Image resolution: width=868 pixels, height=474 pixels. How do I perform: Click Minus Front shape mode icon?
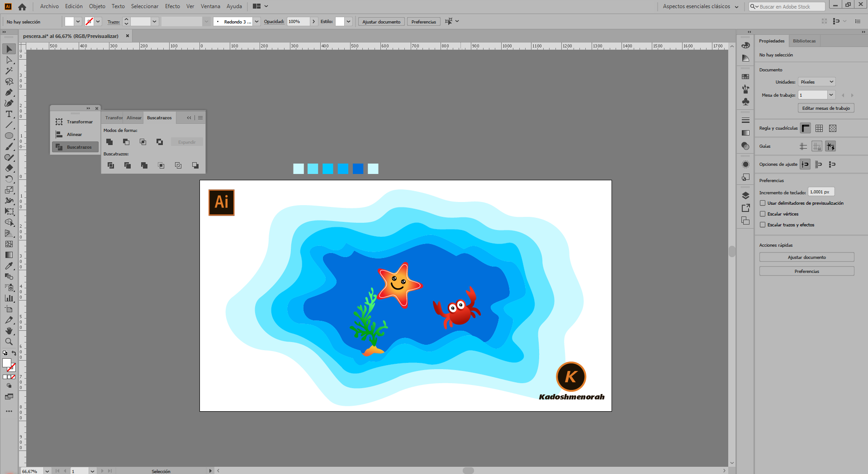pos(126,142)
